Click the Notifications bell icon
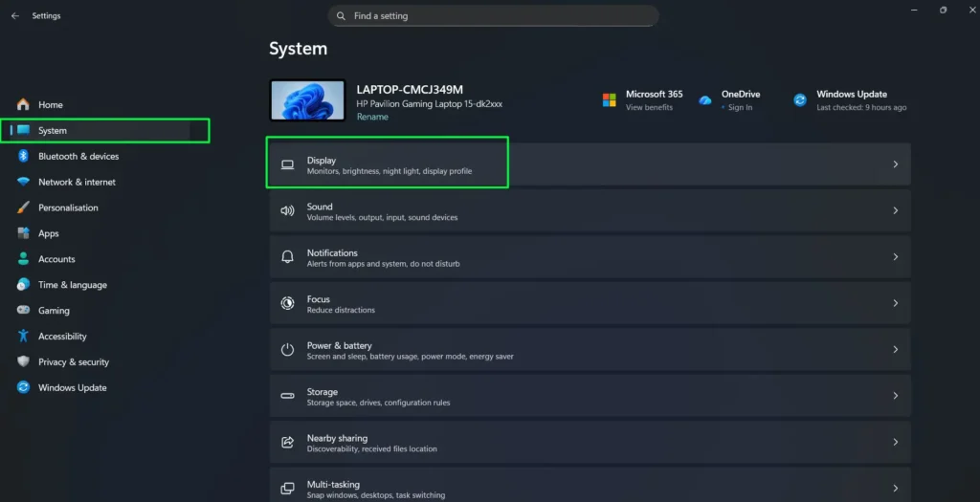The image size is (980, 502). pyautogui.click(x=287, y=256)
